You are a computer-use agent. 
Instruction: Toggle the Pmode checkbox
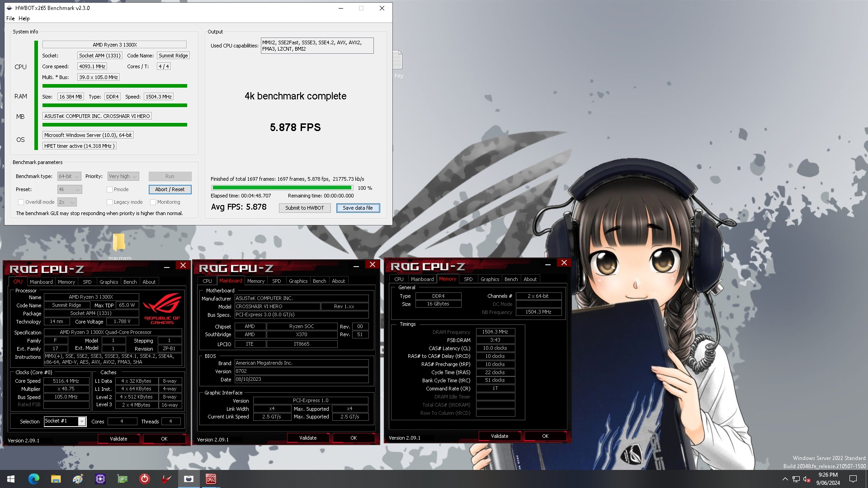click(x=109, y=189)
